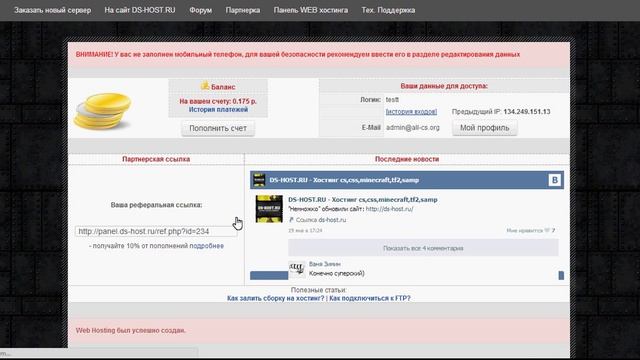Follow the http://ds-host.ru/ link in post
This screenshot has height=360, width=640.
click(389, 209)
